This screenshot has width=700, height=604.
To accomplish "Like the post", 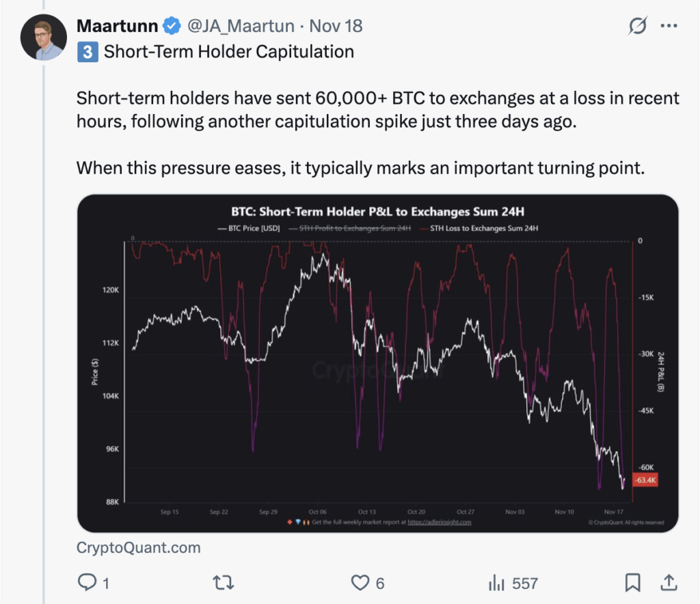I will coord(360,582).
